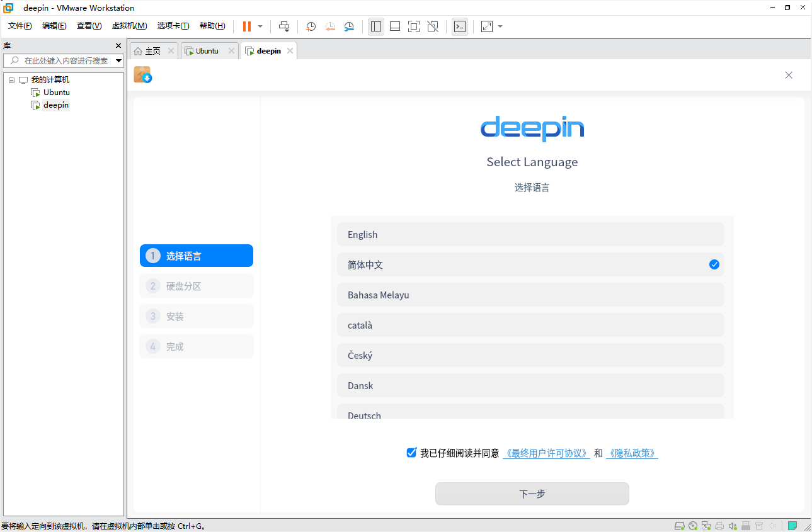Select the Ubuntu VM in the library
The width and height of the screenshot is (812, 532).
(56, 93)
